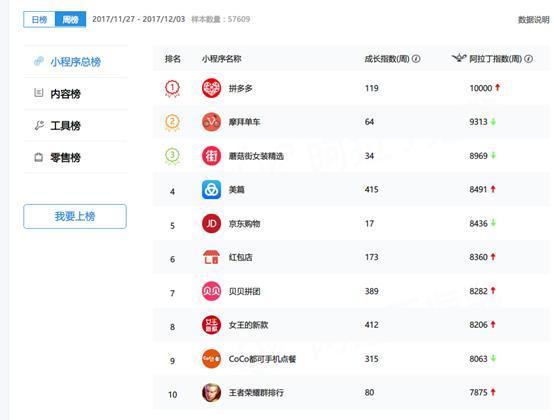Select the CoCo都可手机点餐 name text
Image resolution: width=554 pixels, height=420 pixels.
[262, 359]
